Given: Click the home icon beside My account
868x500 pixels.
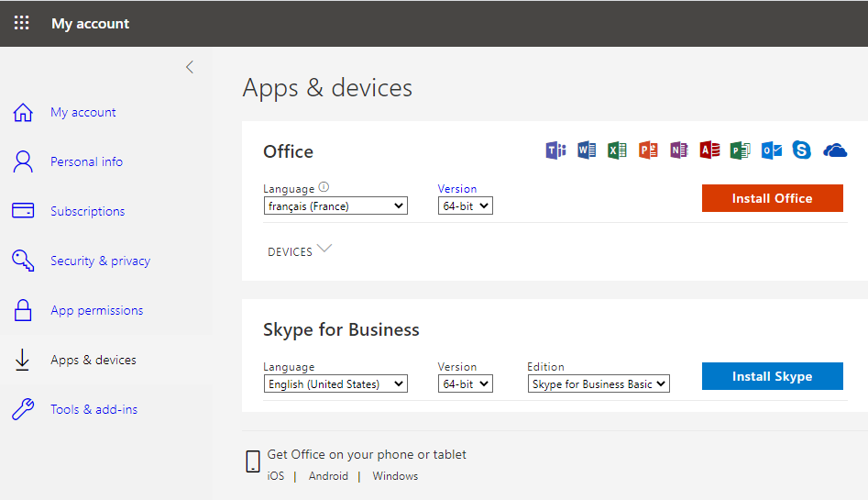Looking at the screenshot, I should point(23,112).
